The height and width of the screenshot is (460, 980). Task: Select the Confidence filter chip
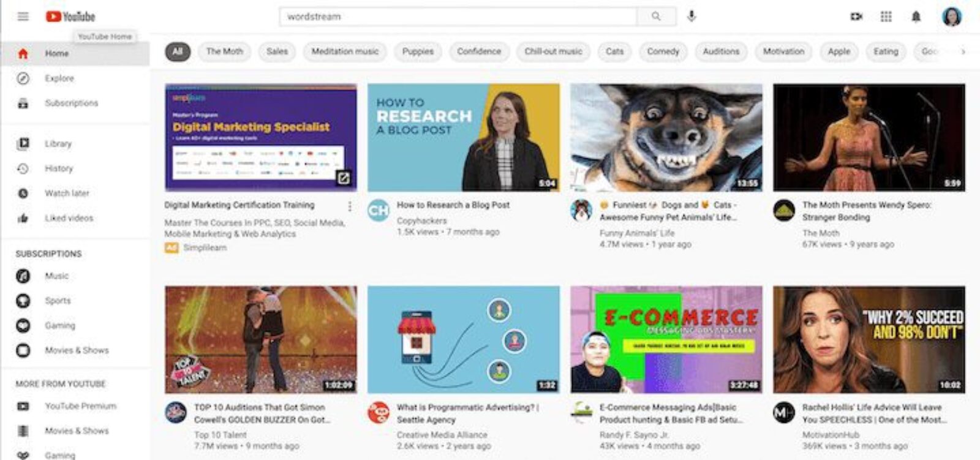pyautogui.click(x=479, y=51)
